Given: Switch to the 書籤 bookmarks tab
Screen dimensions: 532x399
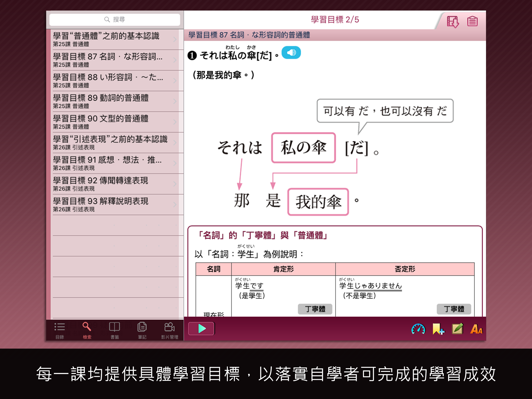Looking at the screenshot, I should (x=115, y=330).
